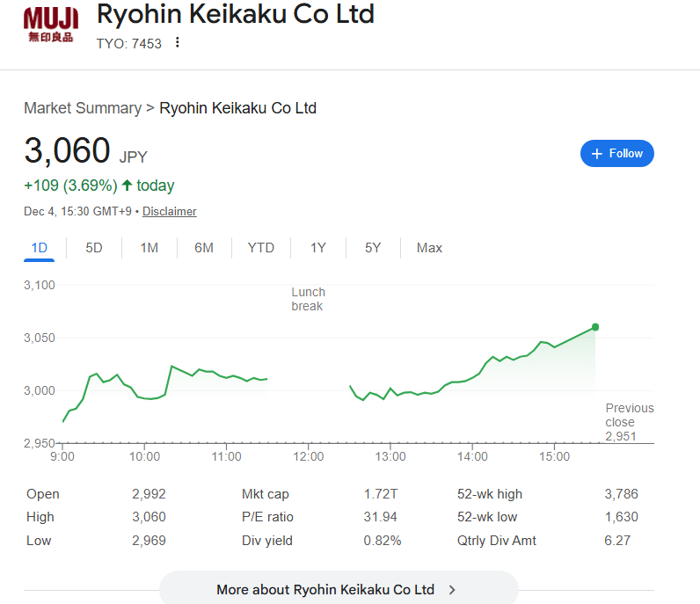Click the Qtrly Div Amt value 6.27
This screenshot has width=700, height=604.
point(617,540)
